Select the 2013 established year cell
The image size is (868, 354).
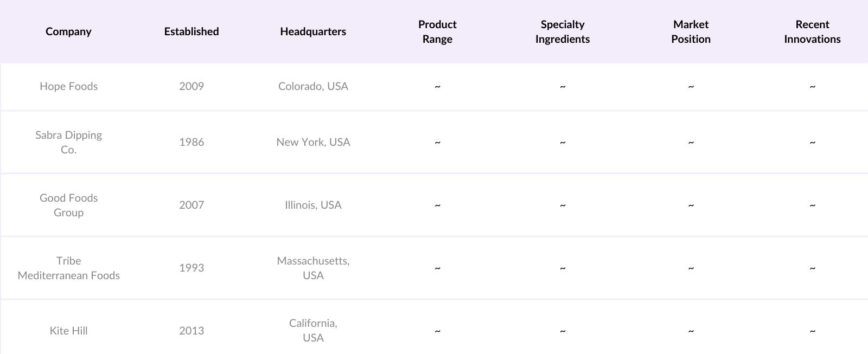click(x=192, y=331)
